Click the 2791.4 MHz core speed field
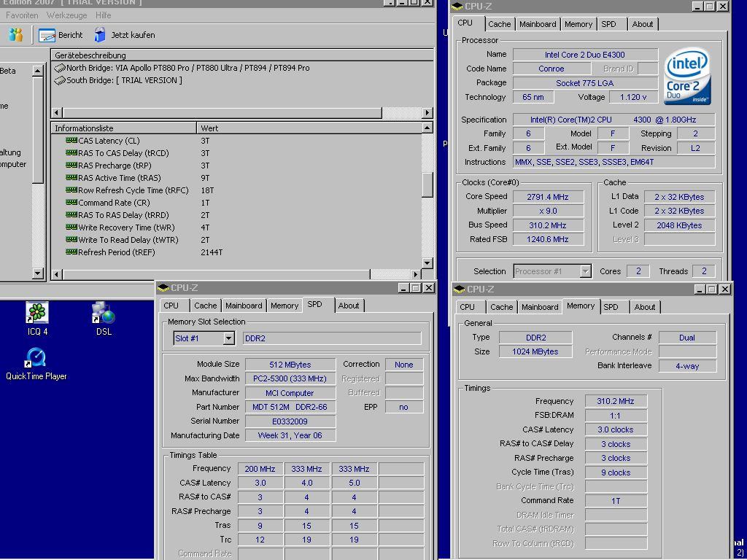The width and height of the screenshot is (747, 560). [548, 197]
